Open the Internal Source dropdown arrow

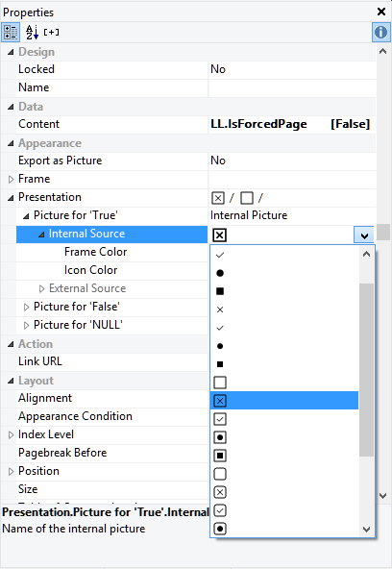[364, 235]
